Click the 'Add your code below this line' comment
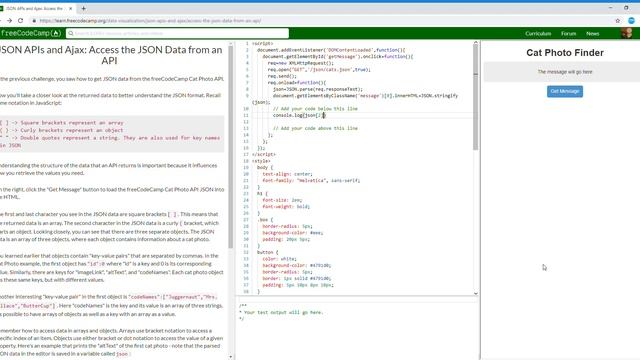This screenshot has width=640, height=360. 315,109
